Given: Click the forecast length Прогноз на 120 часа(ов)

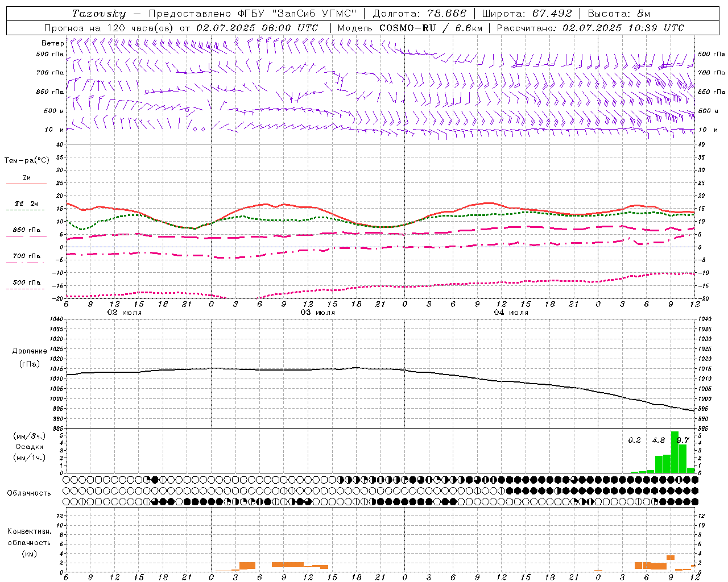Looking at the screenshot, I should [x=110, y=28].
